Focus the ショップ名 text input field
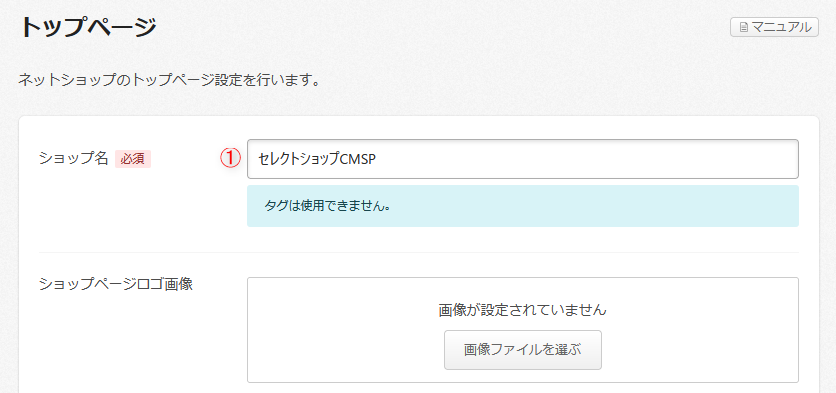This screenshot has height=393, width=836. coord(522,159)
